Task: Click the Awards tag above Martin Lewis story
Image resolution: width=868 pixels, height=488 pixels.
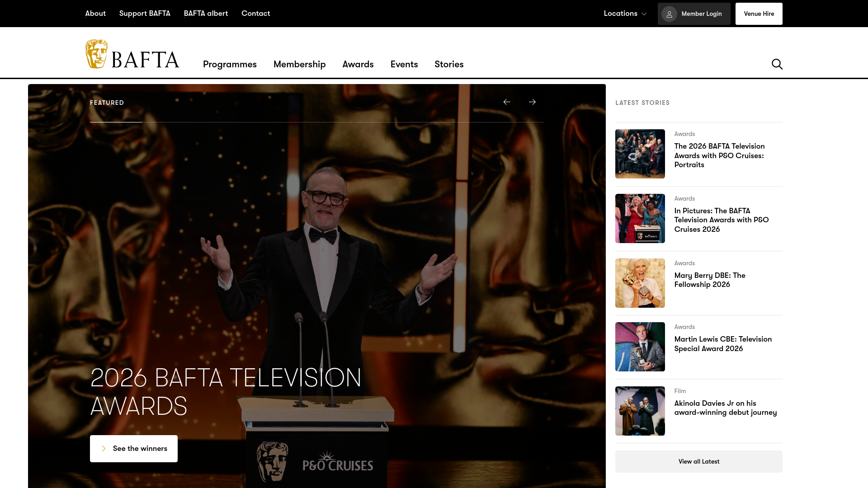Action: (x=684, y=327)
